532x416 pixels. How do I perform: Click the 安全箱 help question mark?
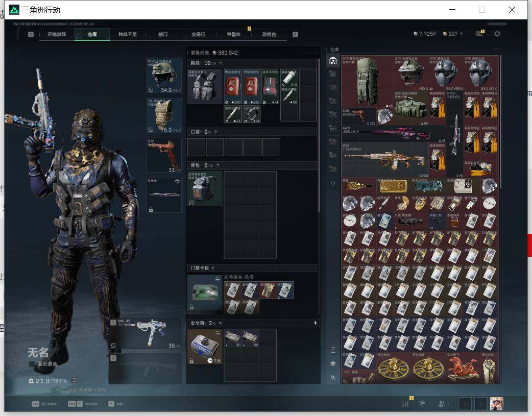221,324
